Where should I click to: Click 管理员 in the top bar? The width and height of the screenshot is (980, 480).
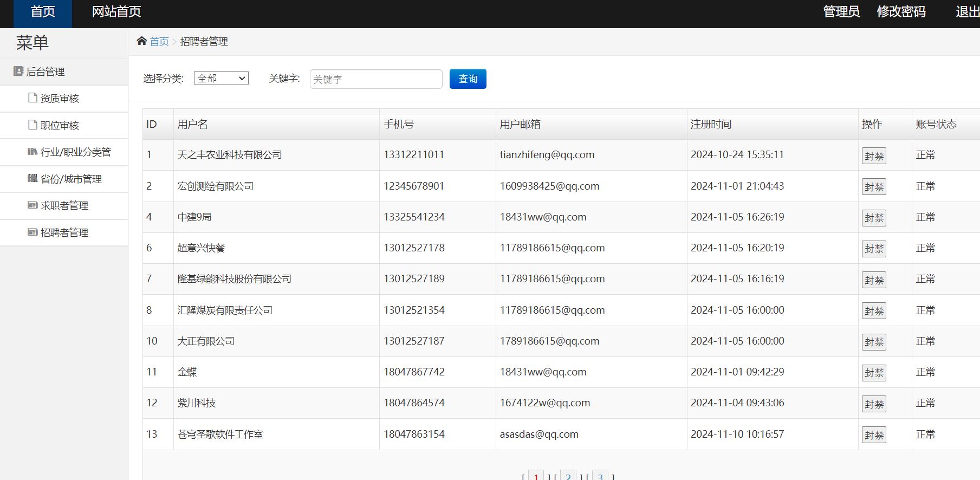pos(841,12)
